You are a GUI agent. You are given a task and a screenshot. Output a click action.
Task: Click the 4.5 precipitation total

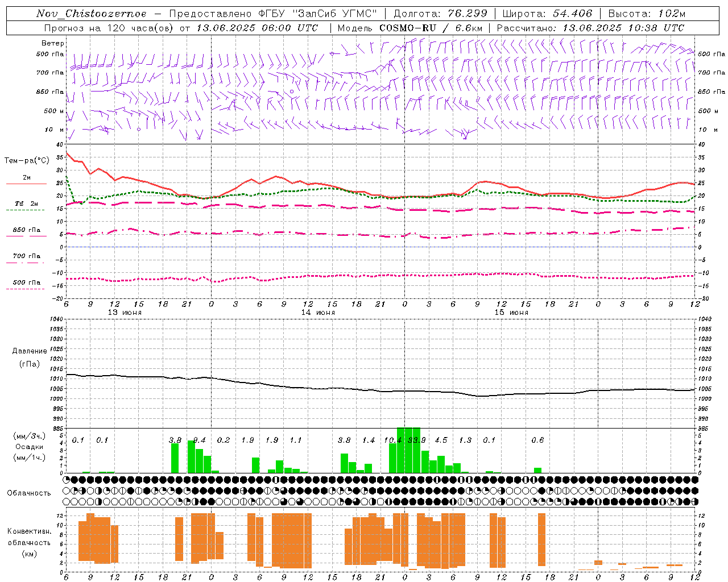point(441,440)
